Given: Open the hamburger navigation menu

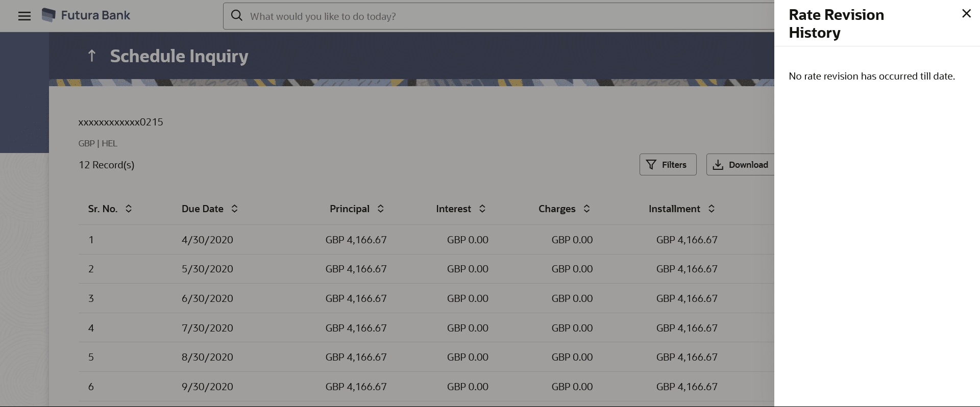Looking at the screenshot, I should pos(24,16).
